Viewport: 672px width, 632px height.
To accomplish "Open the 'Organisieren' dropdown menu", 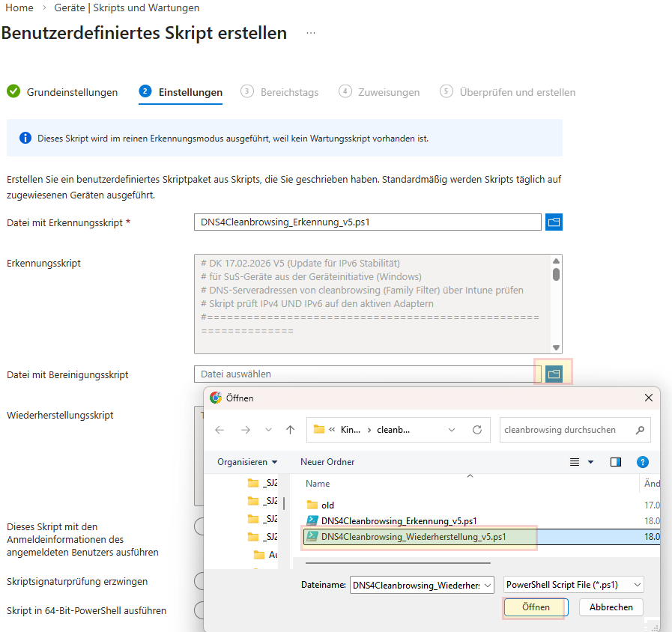I will (247, 462).
